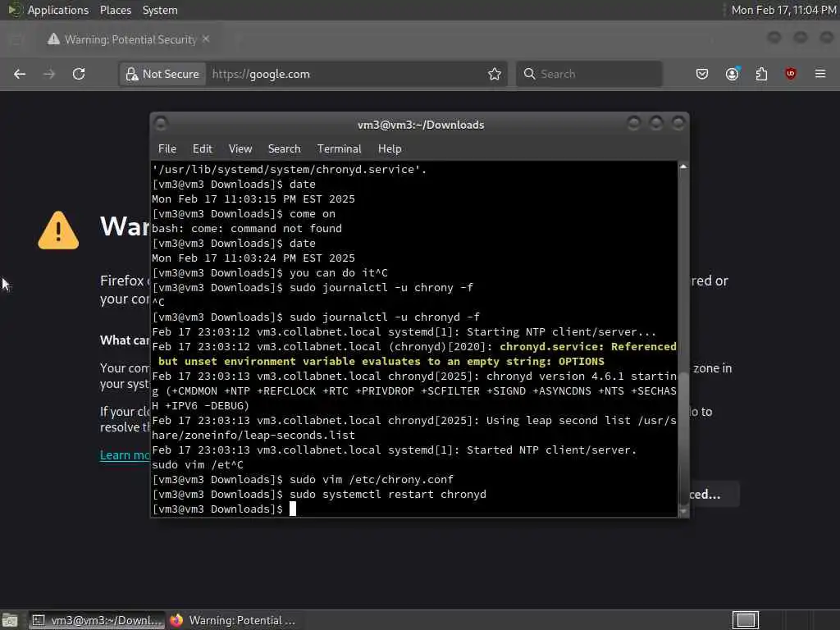Click the bash: come: command not found line
Screen dimensions: 840x630
247,228
